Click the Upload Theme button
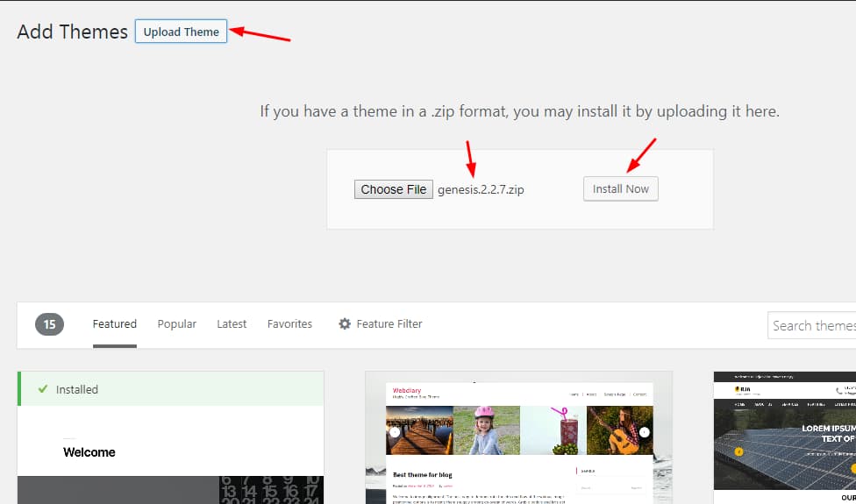The image size is (856, 504). (181, 32)
